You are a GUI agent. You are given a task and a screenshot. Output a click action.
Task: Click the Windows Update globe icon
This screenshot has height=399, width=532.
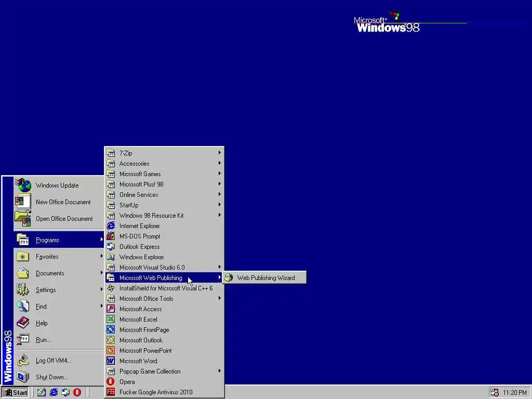click(23, 185)
